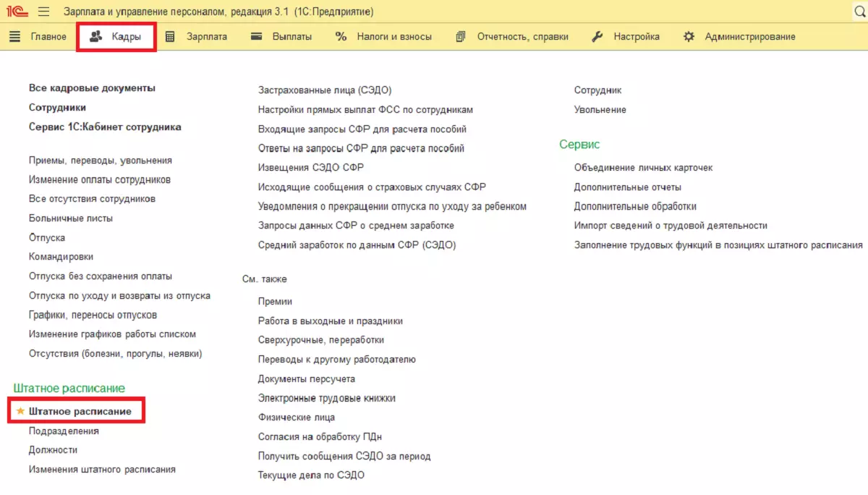Open Настройки прямых выплат ФСС по сотрудникам

(x=365, y=109)
